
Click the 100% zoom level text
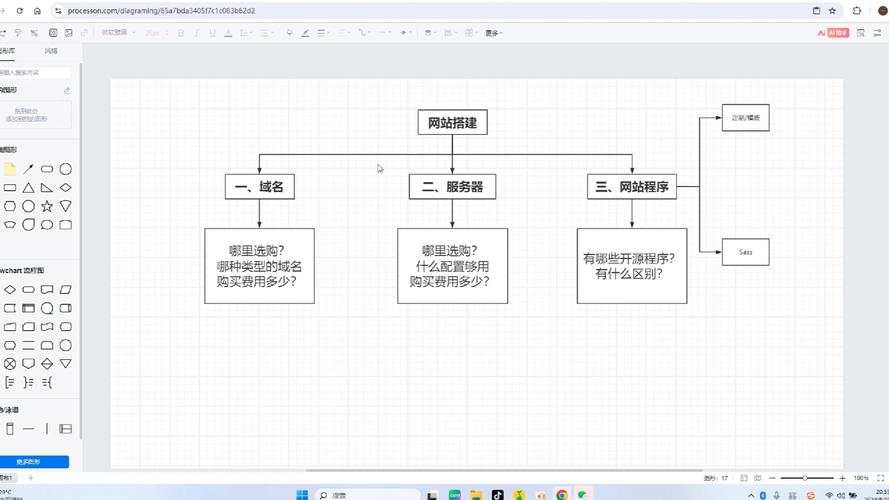pos(861,478)
